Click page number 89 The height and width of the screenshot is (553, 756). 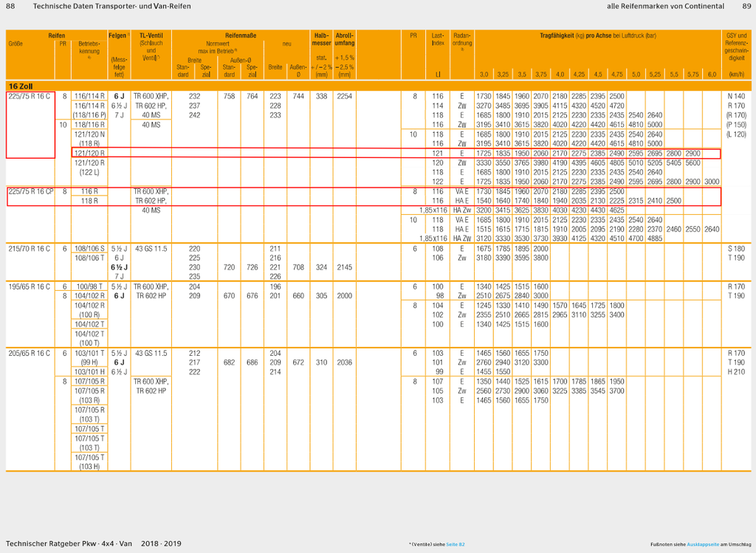(x=746, y=6)
